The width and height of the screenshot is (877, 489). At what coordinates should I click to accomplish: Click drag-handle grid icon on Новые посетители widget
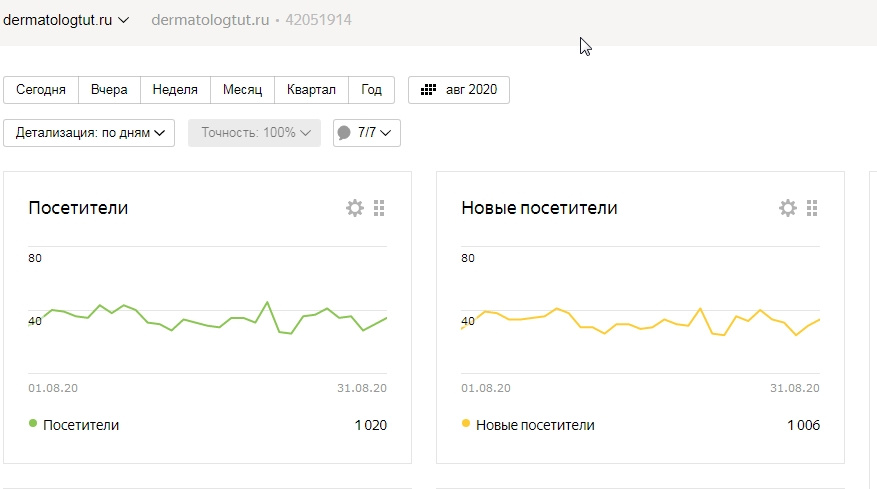(812, 208)
